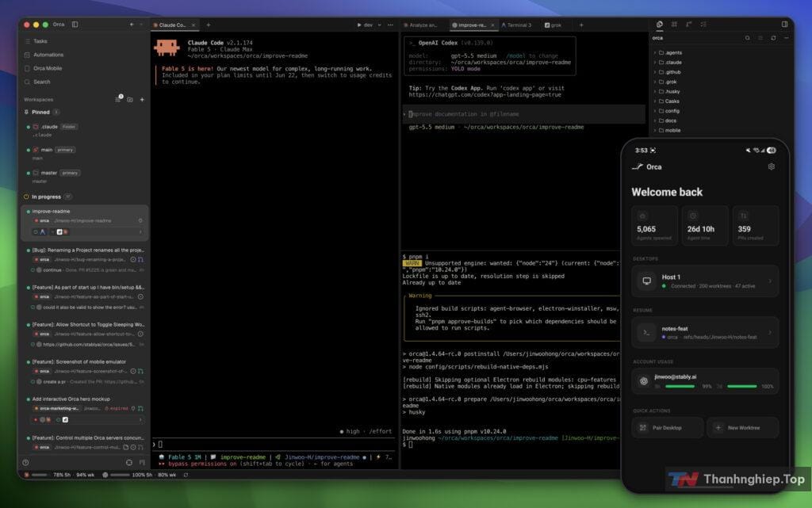Screen dimensions: 812x508
Task: Tap Pair Desktop quick action
Action: (x=668, y=428)
